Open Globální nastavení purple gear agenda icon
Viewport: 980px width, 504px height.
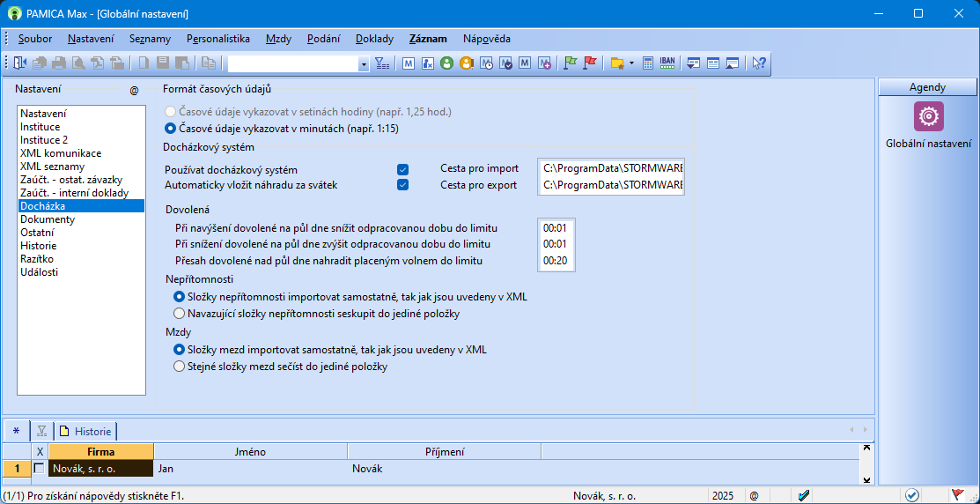[x=929, y=116]
